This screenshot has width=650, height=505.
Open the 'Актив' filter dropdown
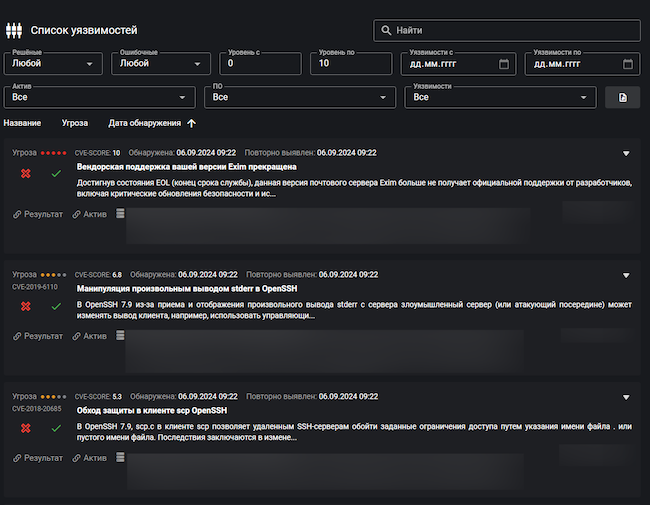99,98
